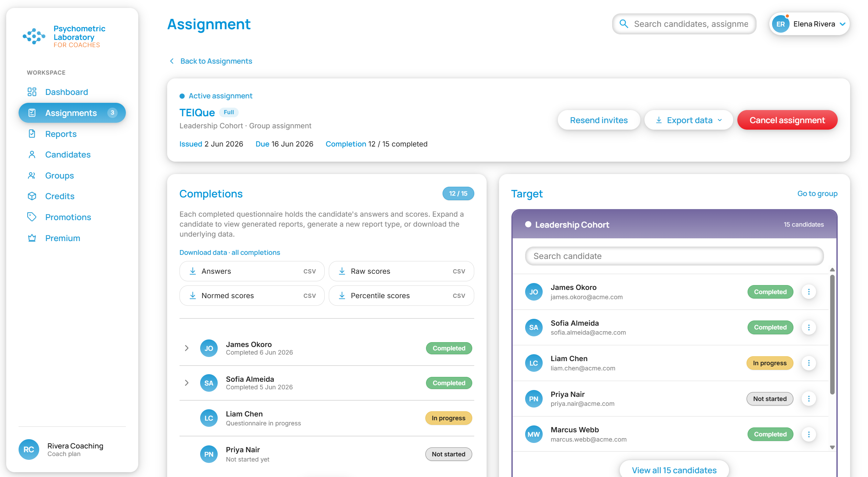The image size is (868, 477).
Task: Download Percentile scores CSV
Action: coord(401,296)
